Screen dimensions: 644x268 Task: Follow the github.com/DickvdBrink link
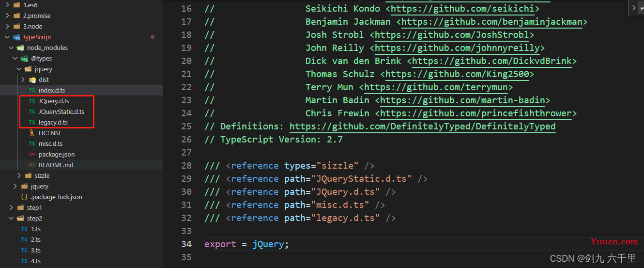pyautogui.click(x=492, y=61)
